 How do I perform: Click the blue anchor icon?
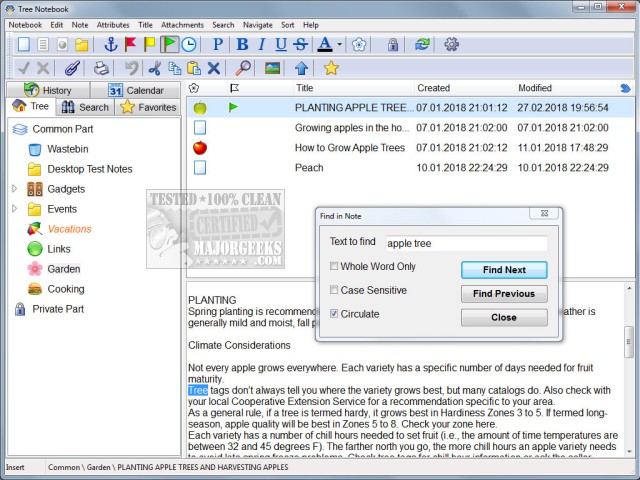pyautogui.click(x=111, y=44)
